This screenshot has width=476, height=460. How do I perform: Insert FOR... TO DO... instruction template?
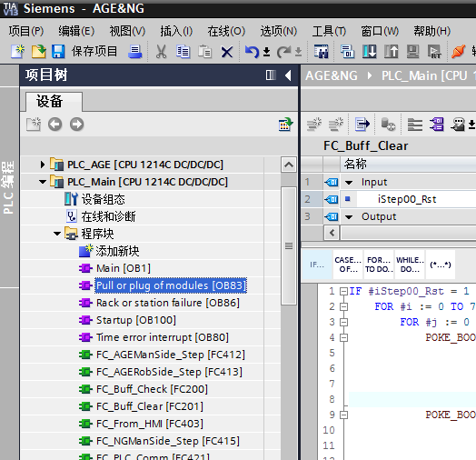point(379,265)
